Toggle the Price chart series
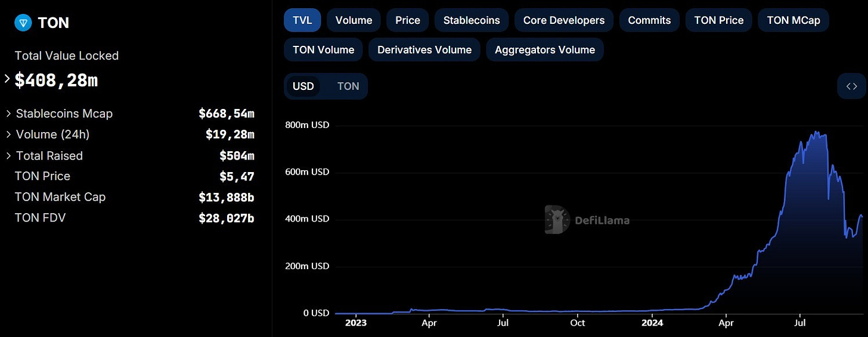Viewport: 868px width, 337px height. pyautogui.click(x=408, y=20)
